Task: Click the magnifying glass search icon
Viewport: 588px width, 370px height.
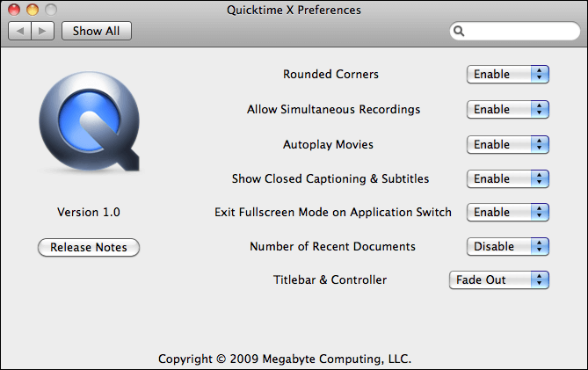Action: [459, 31]
